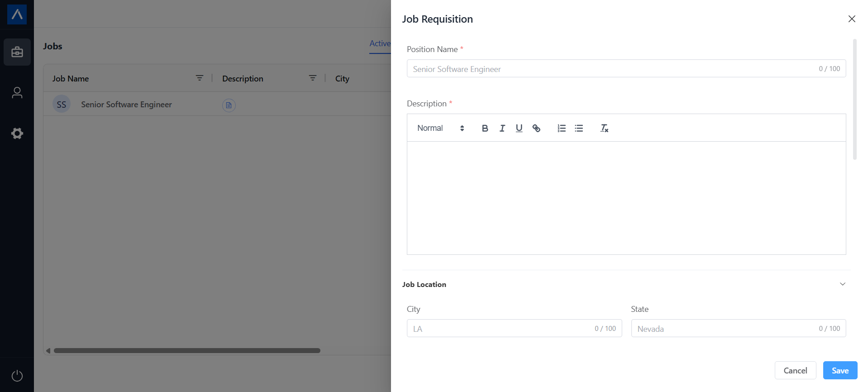Open the user profile sidebar icon
This screenshot has height=392, width=868.
pos(17,93)
